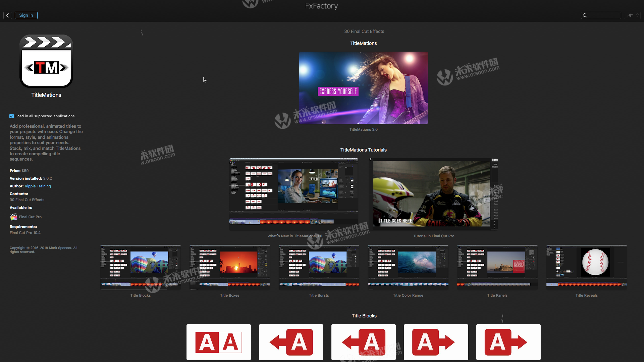Play the TitleMations 3.0 promo video
644x362 pixels.
[x=363, y=88]
